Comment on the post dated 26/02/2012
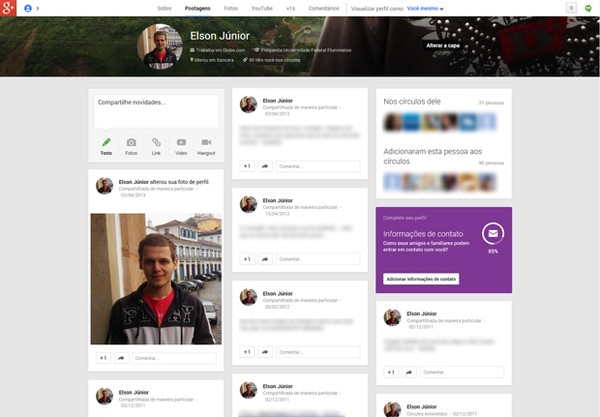Screen dimensions: 600x417 click(318, 352)
